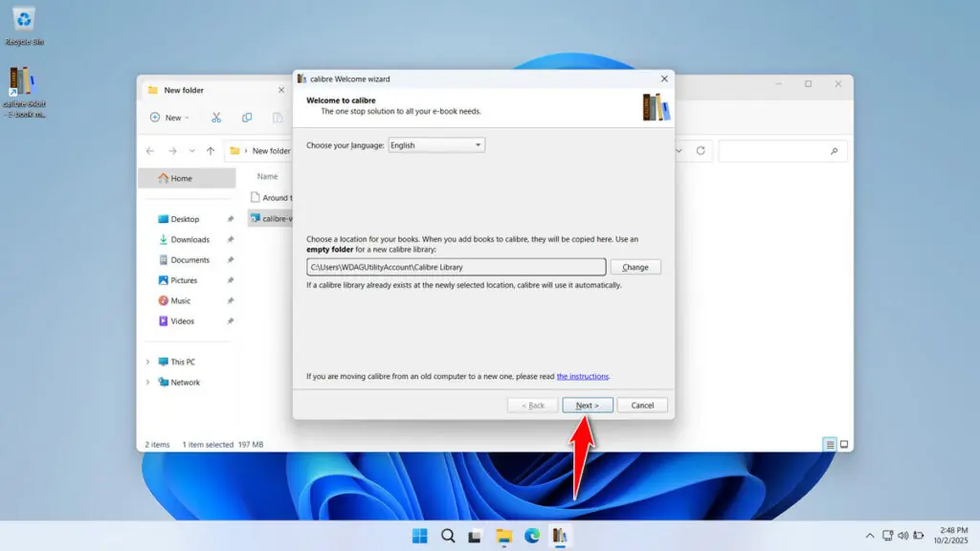Expand the This PC tree node
980x551 pixels.
point(147,362)
